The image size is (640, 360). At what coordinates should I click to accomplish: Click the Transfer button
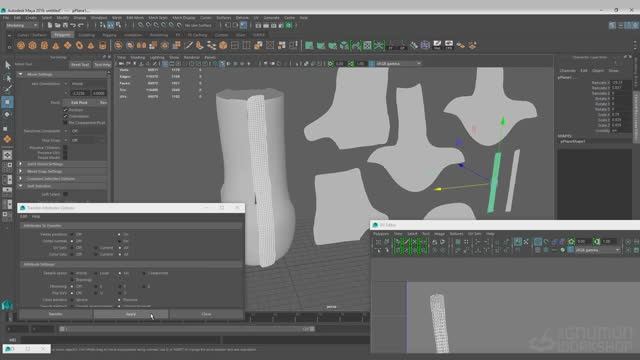(x=56, y=314)
